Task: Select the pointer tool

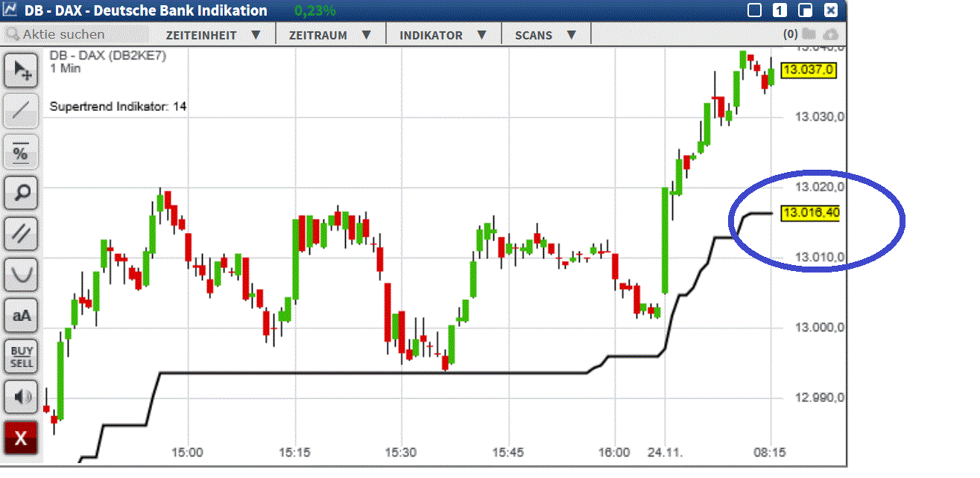Action: [20, 69]
